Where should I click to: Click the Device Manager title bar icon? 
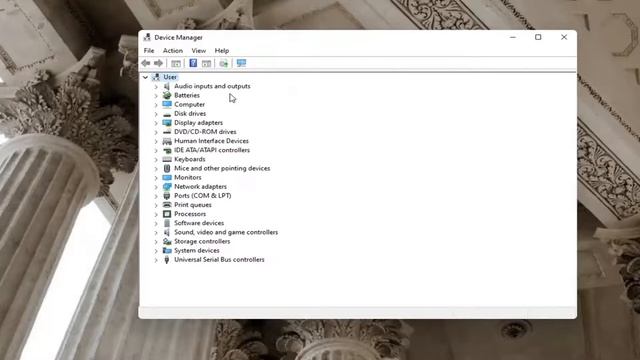pos(147,37)
